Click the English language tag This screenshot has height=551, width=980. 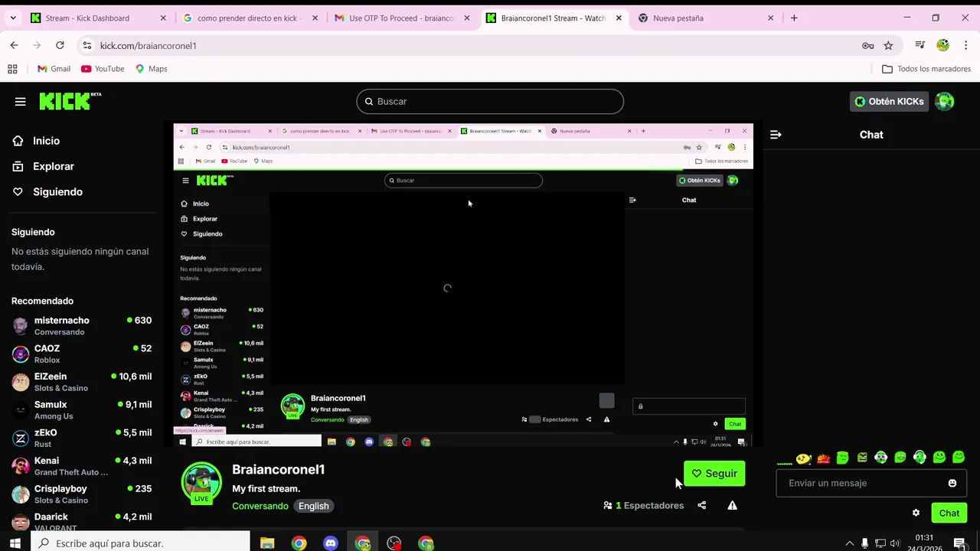[314, 506]
